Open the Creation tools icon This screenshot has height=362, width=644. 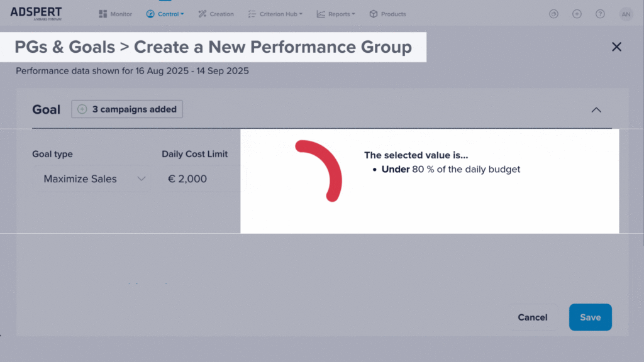[x=201, y=13]
